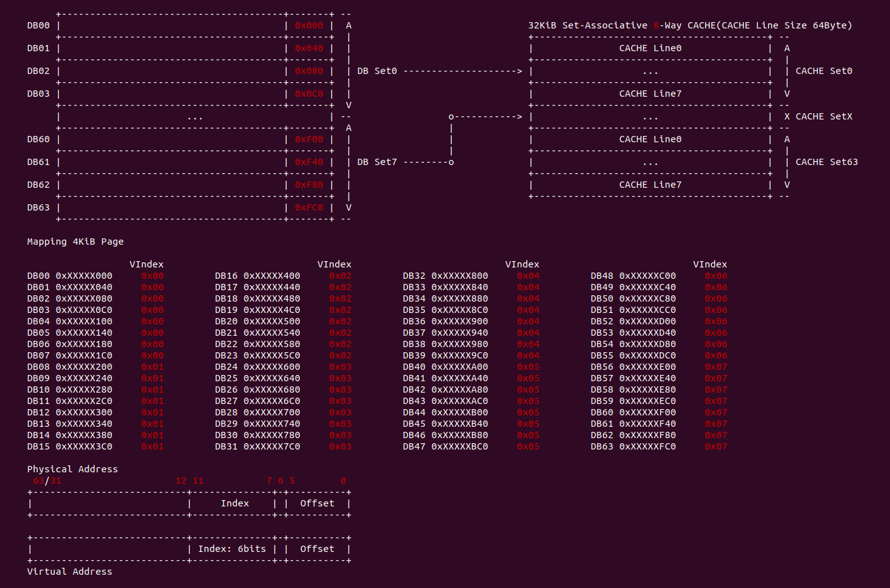
Task: Click the red 0xF00 offset beside DB60
Action: pyautogui.click(x=309, y=140)
